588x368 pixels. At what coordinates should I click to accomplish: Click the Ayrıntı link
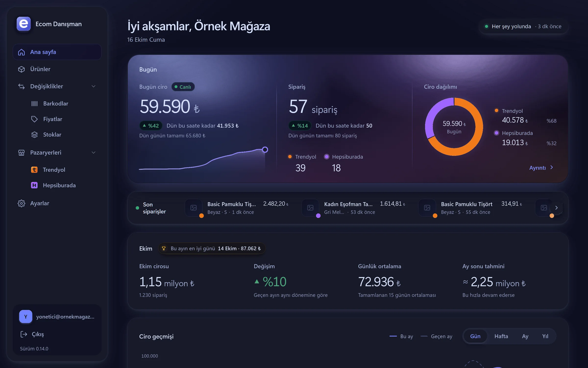(x=541, y=168)
